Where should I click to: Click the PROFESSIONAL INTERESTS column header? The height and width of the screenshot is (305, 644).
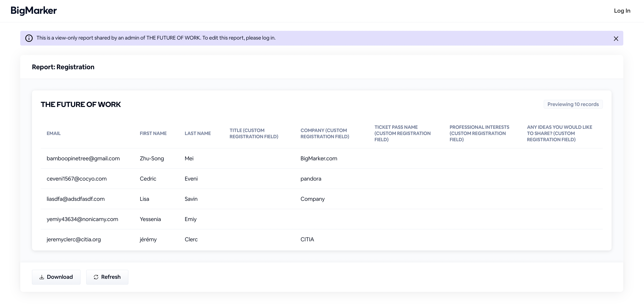click(x=480, y=133)
